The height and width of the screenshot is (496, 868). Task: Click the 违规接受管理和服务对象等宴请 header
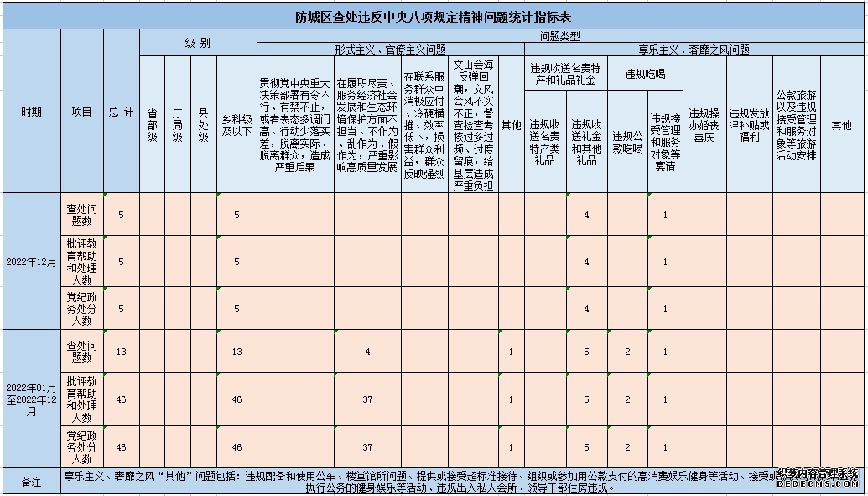click(x=665, y=142)
